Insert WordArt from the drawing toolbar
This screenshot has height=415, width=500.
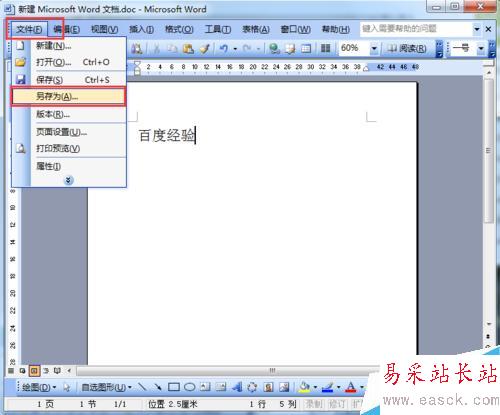(237, 387)
